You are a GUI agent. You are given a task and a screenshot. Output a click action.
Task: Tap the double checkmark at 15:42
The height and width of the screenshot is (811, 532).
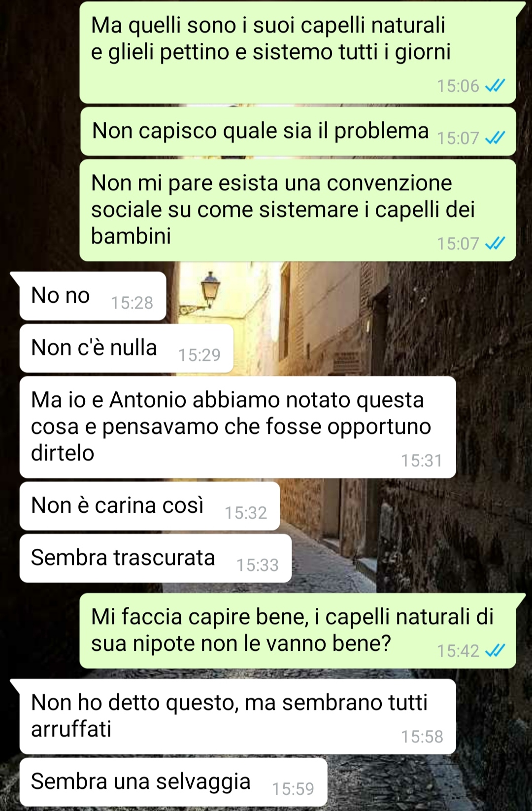pos(495,651)
